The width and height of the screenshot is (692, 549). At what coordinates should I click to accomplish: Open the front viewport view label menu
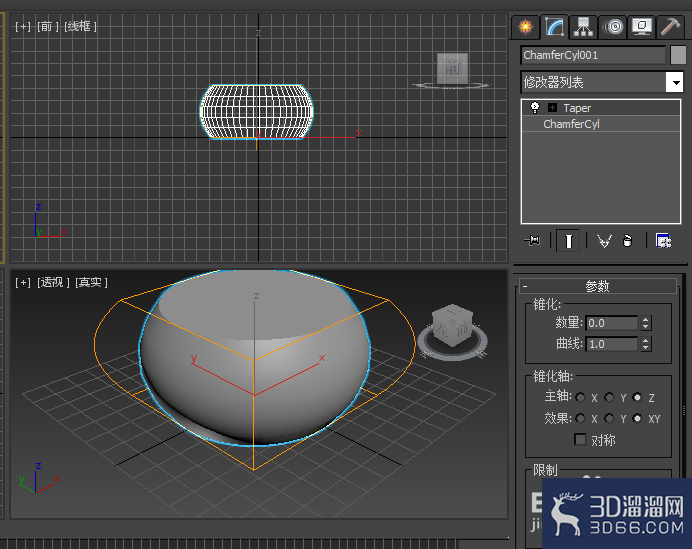pyautogui.click(x=48, y=26)
